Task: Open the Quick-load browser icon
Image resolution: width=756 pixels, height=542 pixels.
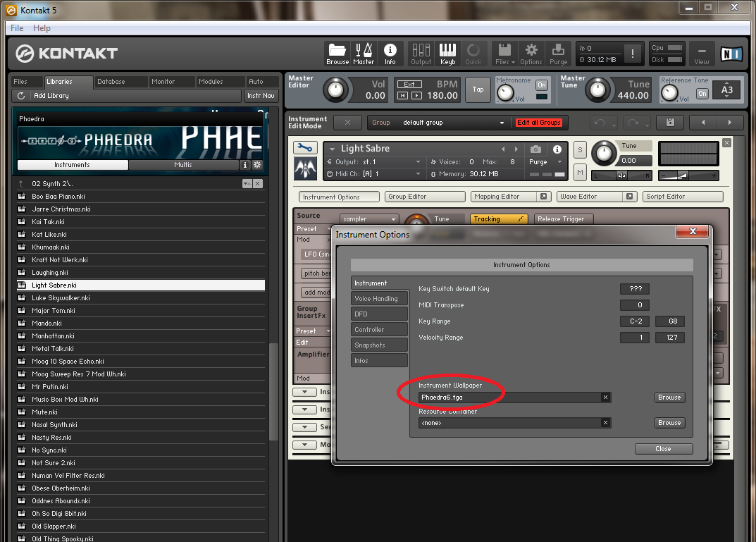Action: (473, 54)
